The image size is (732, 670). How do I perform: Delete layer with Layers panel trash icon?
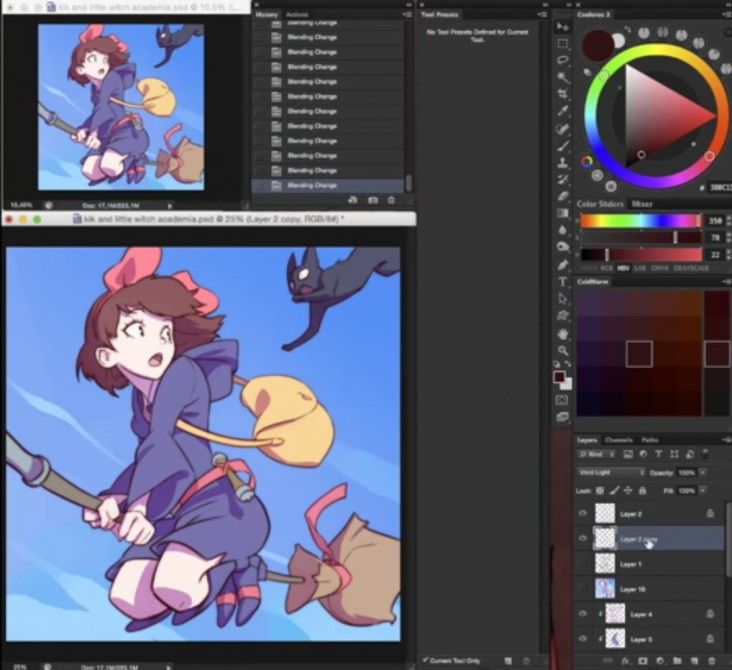coord(711,661)
